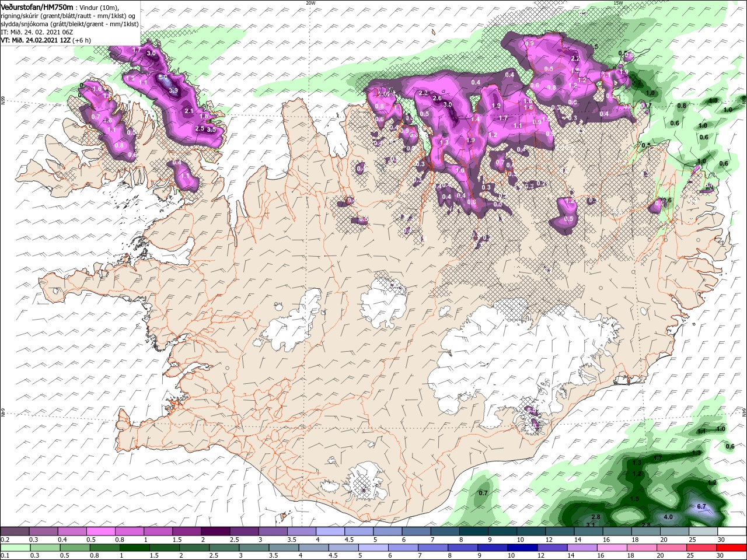
Task: Click the bright red lower legend swatch after 30
Action: [x=732, y=548]
